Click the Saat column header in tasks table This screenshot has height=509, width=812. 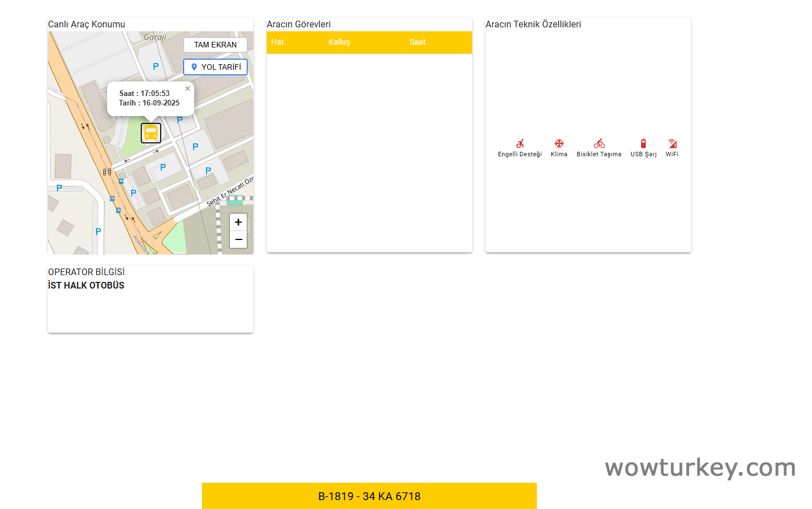417,42
